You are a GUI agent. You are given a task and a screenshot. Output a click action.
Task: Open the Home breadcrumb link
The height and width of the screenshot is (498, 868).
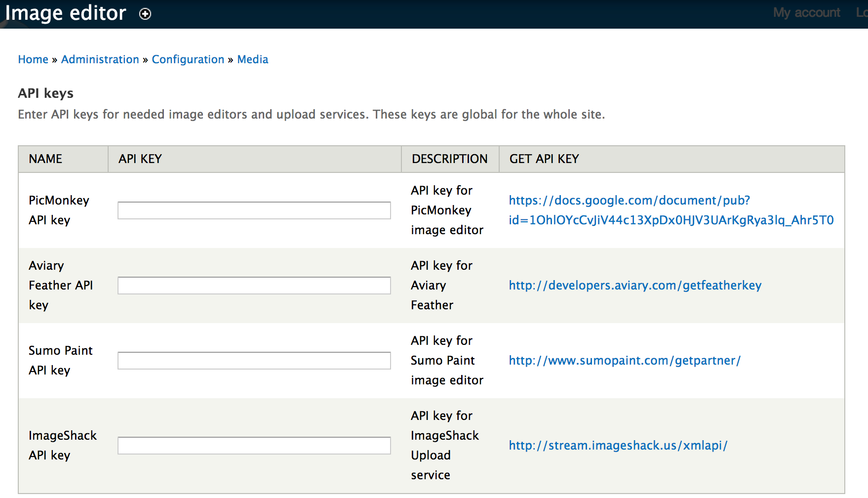pyautogui.click(x=33, y=59)
